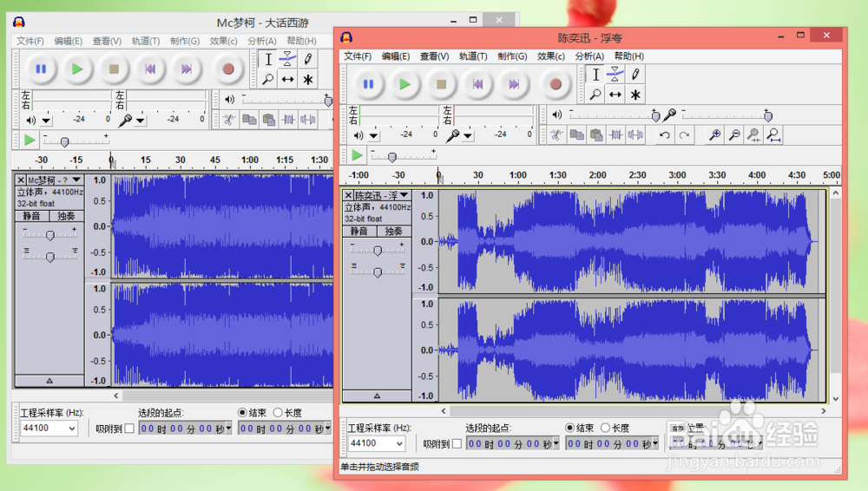Click Pause in the 浮夸 window
868x491 pixels.
pyautogui.click(x=368, y=84)
